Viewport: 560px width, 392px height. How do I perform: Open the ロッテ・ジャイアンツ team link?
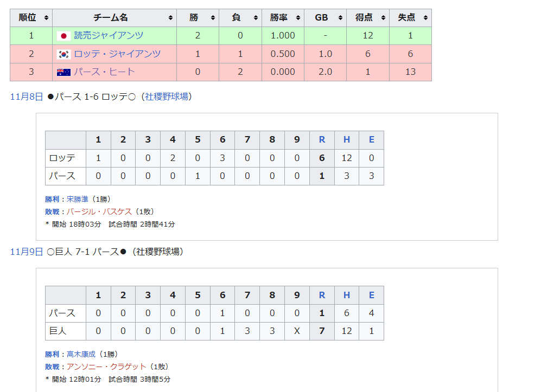click(x=117, y=54)
